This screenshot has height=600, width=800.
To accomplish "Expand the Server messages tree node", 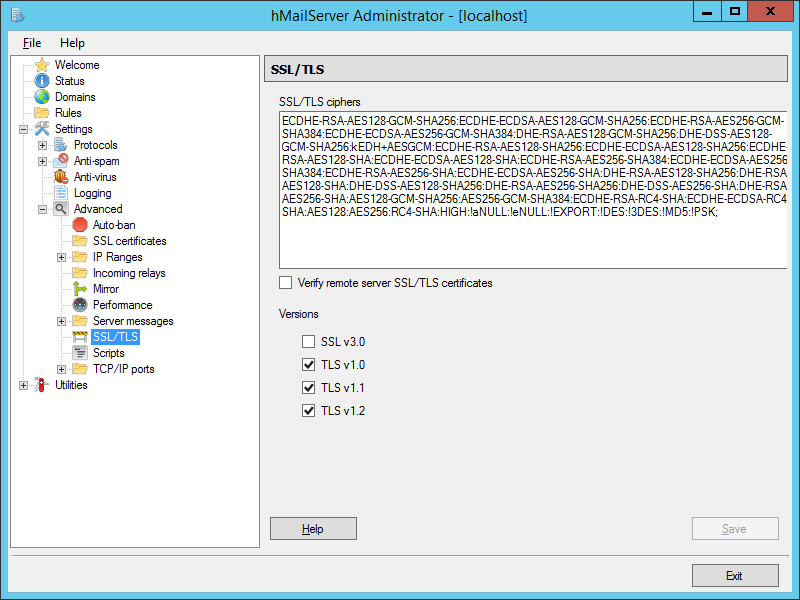I will click(61, 321).
